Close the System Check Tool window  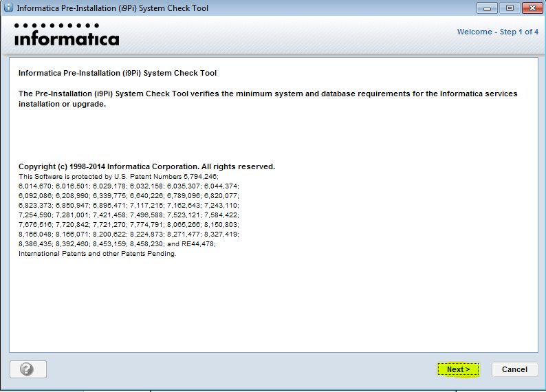(x=532, y=8)
